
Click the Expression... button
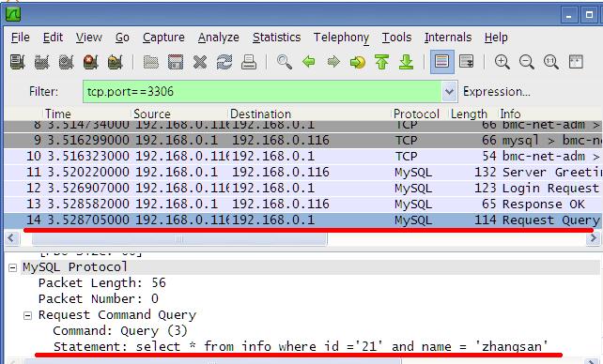coord(497,91)
